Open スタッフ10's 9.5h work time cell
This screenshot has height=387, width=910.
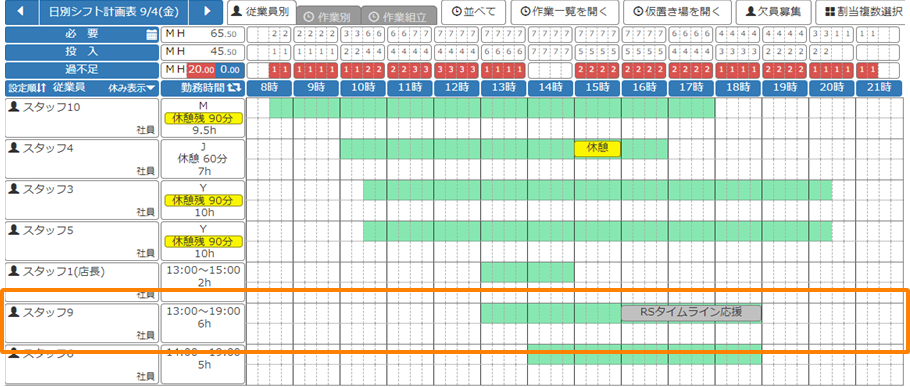click(x=203, y=118)
